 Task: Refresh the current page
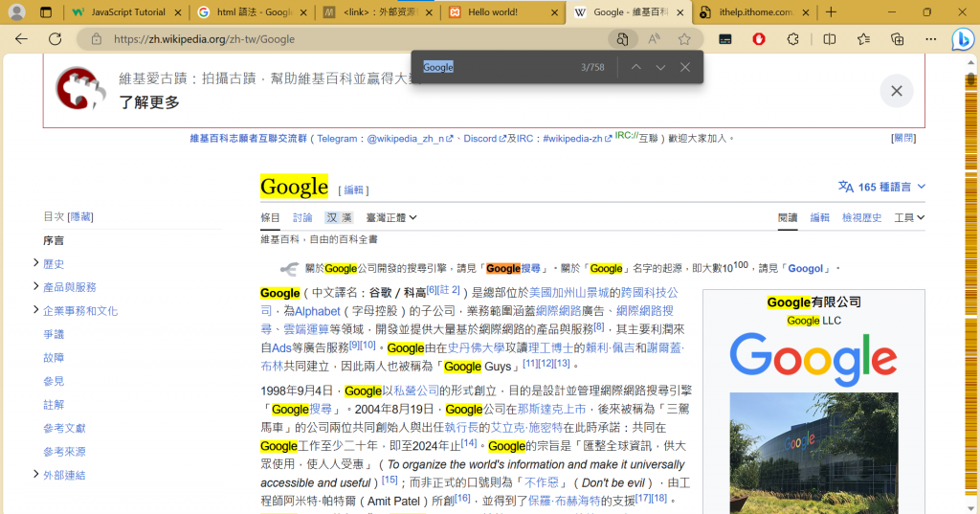55,39
